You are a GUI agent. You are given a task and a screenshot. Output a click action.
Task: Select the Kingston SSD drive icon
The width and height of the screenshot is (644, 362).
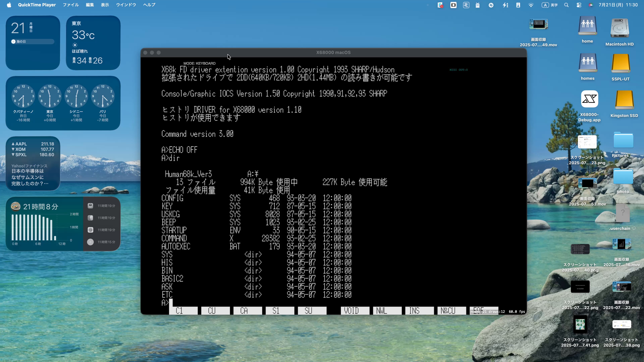click(x=624, y=100)
